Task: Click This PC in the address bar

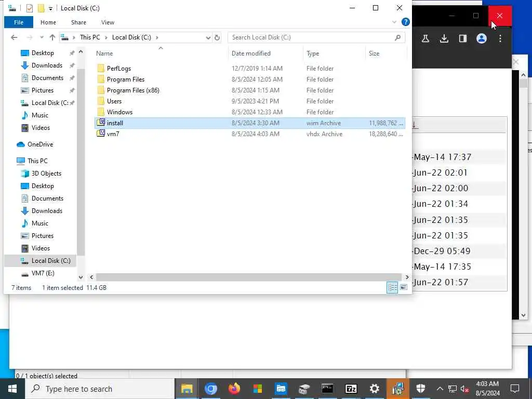Action: click(x=90, y=37)
